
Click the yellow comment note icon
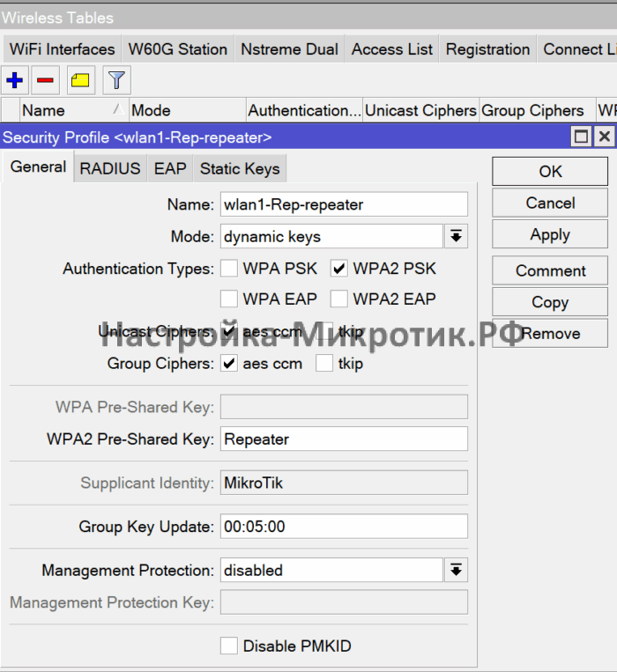pyautogui.click(x=80, y=81)
